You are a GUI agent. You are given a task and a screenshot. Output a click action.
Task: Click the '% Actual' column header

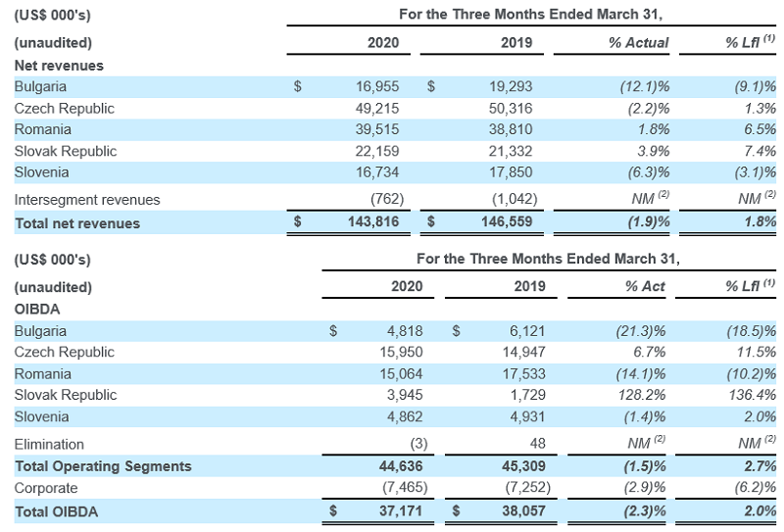639,43
